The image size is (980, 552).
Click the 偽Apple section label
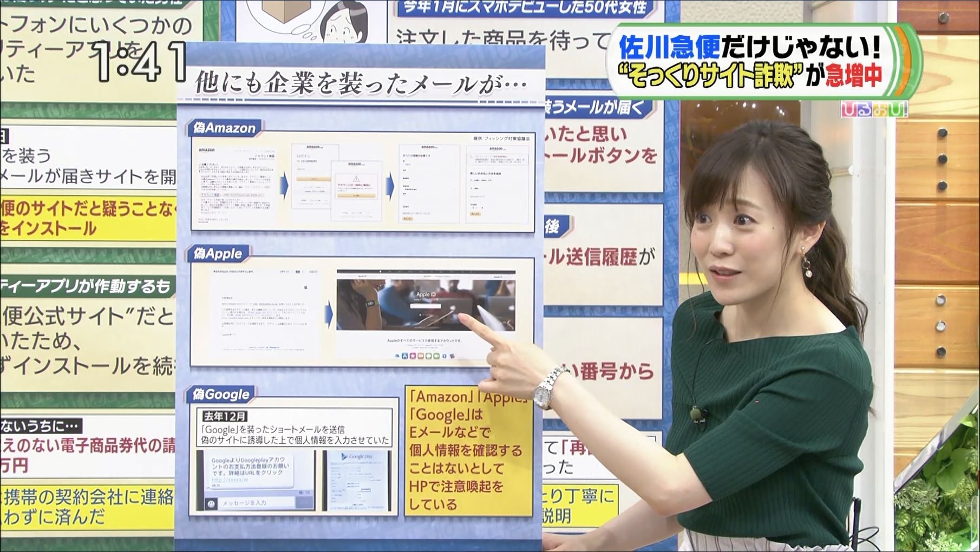tap(218, 253)
